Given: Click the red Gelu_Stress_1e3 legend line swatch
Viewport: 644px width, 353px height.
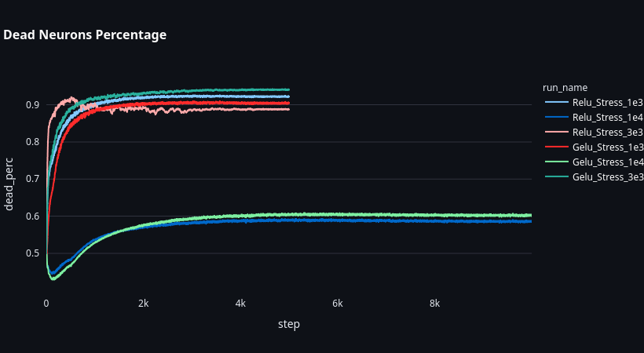Looking at the screenshot, I should point(556,147).
